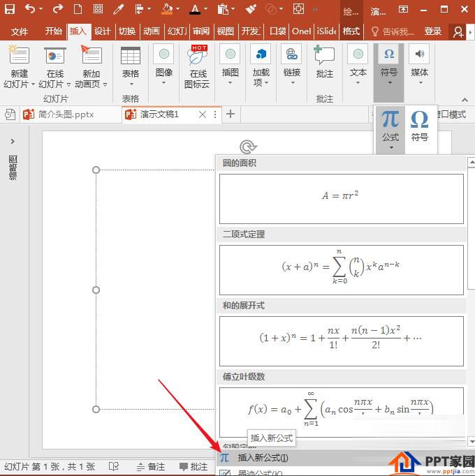Viewport: 475px width, 476px height.
Task: Open the 文件 menu
Action: pos(20,31)
